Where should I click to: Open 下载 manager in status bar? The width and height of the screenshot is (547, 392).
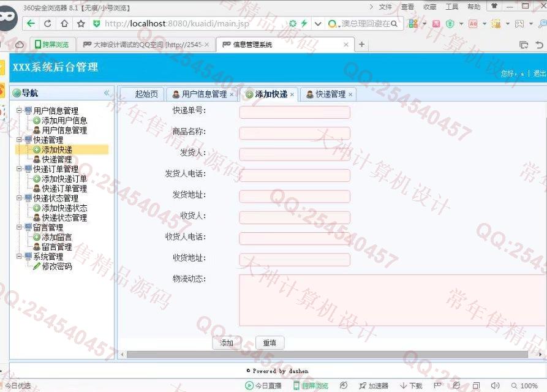pos(411,386)
